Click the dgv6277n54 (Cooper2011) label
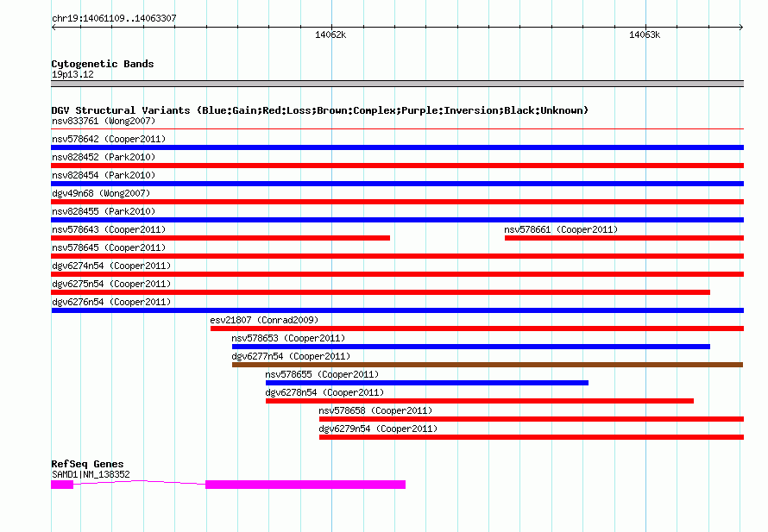The width and height of the screenshot is (768, 532). coord(291,356)
